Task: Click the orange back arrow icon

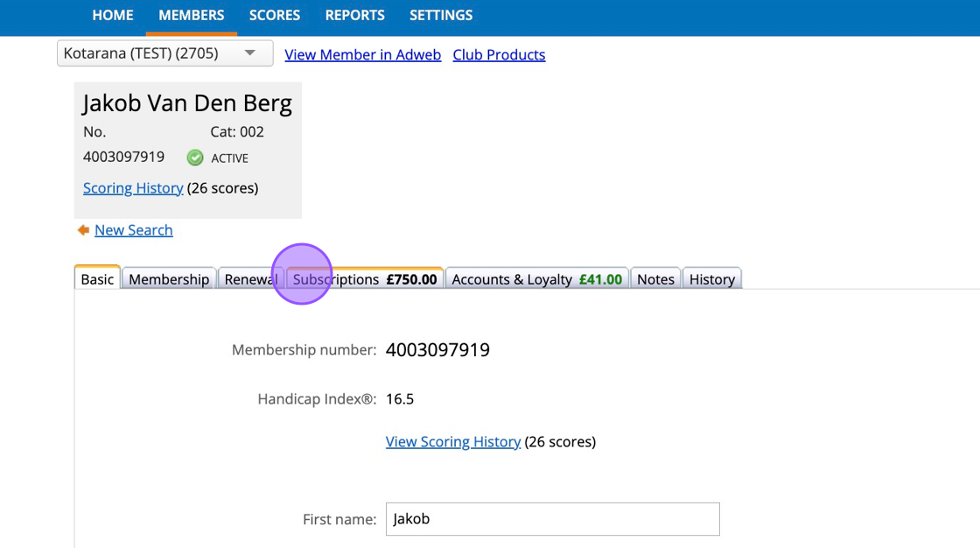Action: (x=83, y=230)
